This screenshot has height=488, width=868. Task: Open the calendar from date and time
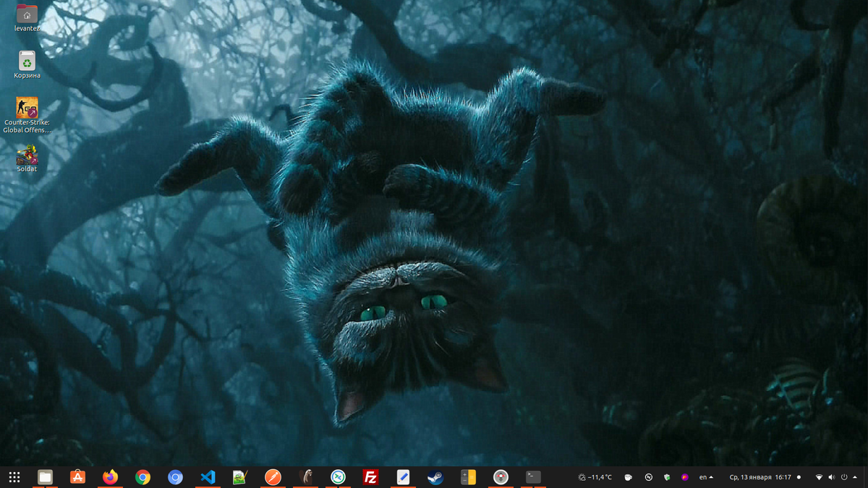(x=760, y=477)
